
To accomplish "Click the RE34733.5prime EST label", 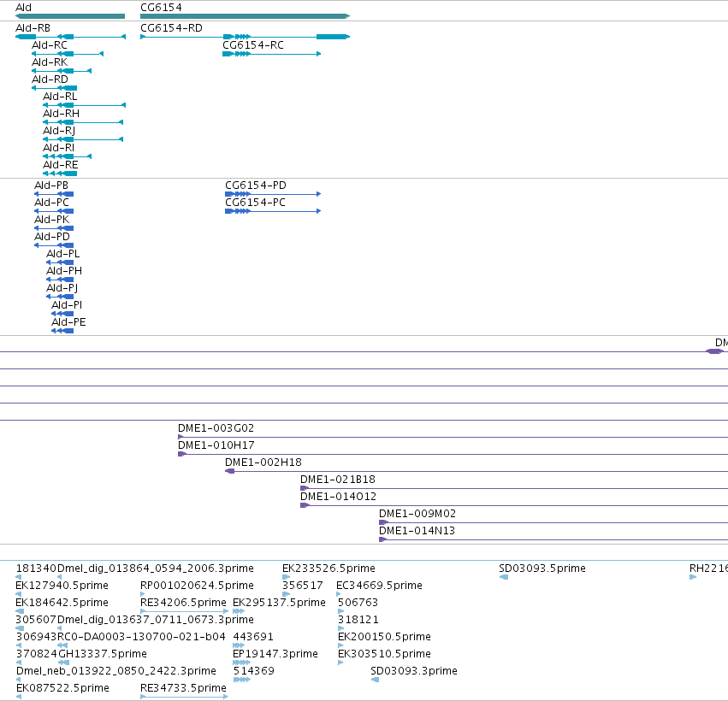I will [183, 688].
